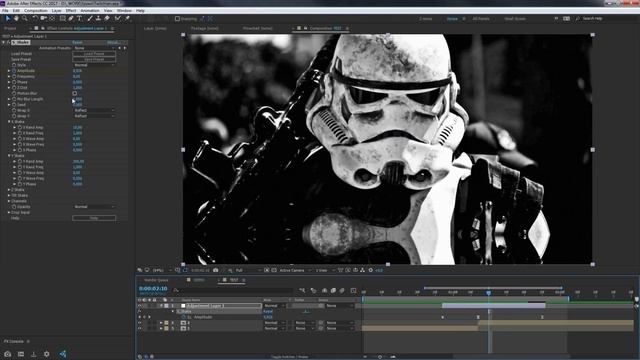
Task: Select the Brush tool
Action: pyautogui.click(x=90, y=18)
